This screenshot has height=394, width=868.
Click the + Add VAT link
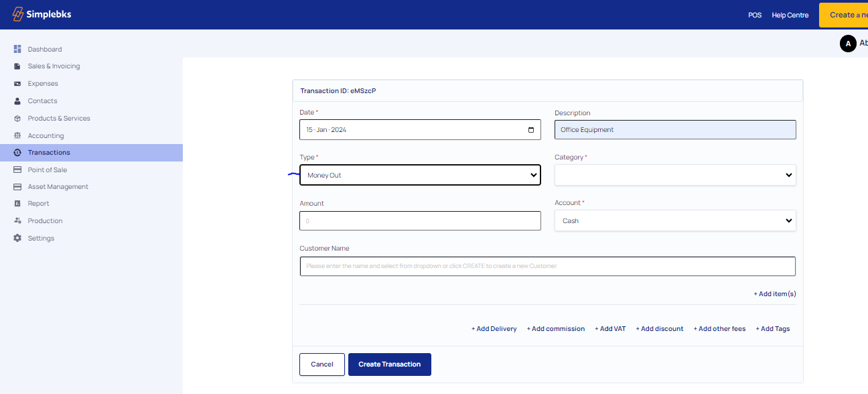[x=610, y=329]
